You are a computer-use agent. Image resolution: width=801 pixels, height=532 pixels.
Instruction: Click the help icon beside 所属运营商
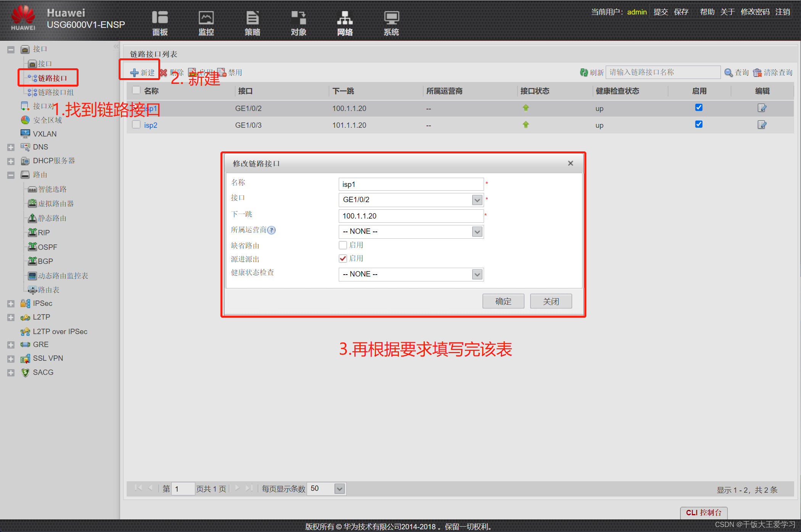(x=271, y=230)
